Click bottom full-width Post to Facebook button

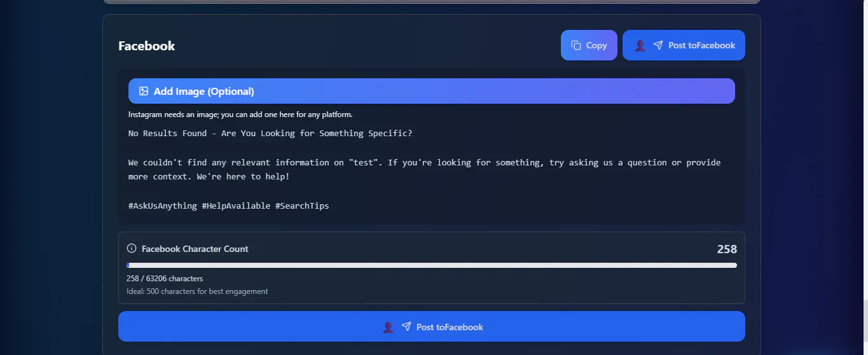coord(432,326)
